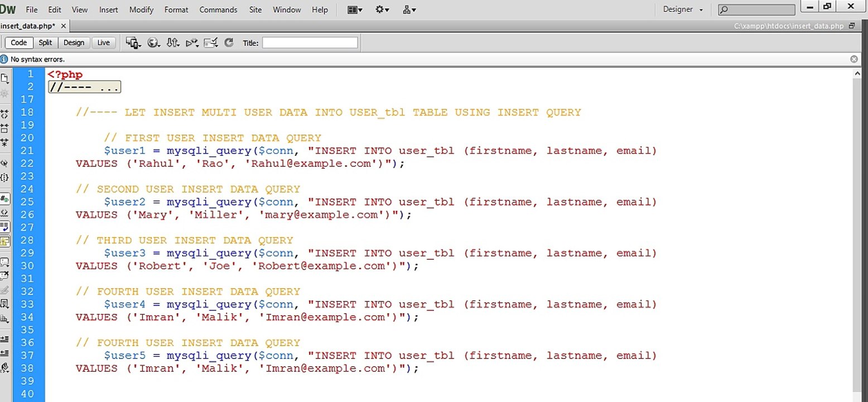
Task: Open the File Management arrows icon
Action: (x=173, y=42)
